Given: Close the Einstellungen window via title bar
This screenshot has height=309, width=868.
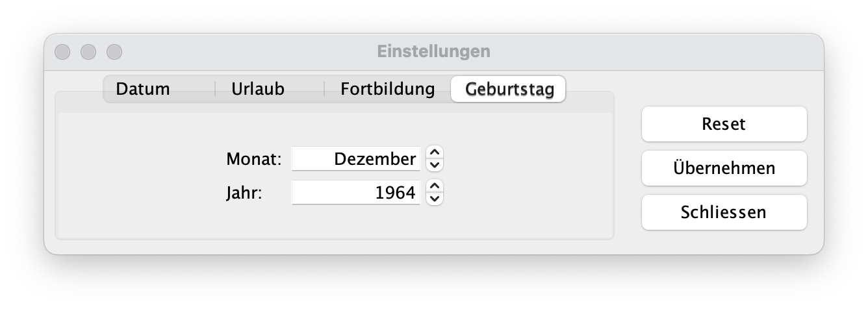Looking at the screenshot, I should [62, 51].
